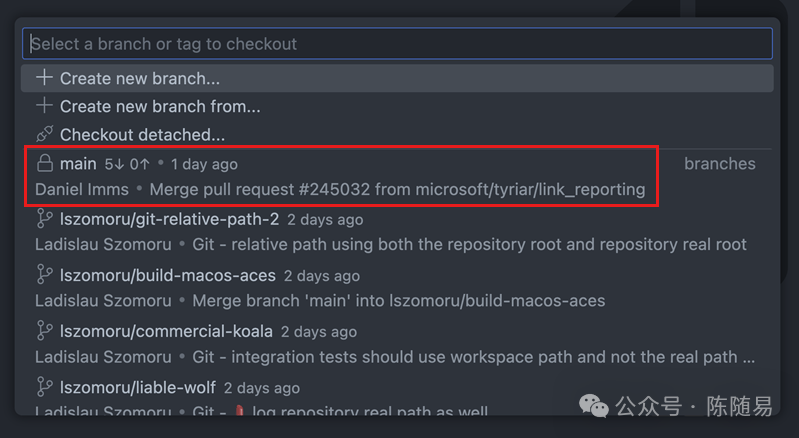Select the lszomoru/git-relative-path-2 branch name

[x=170, y=219]
